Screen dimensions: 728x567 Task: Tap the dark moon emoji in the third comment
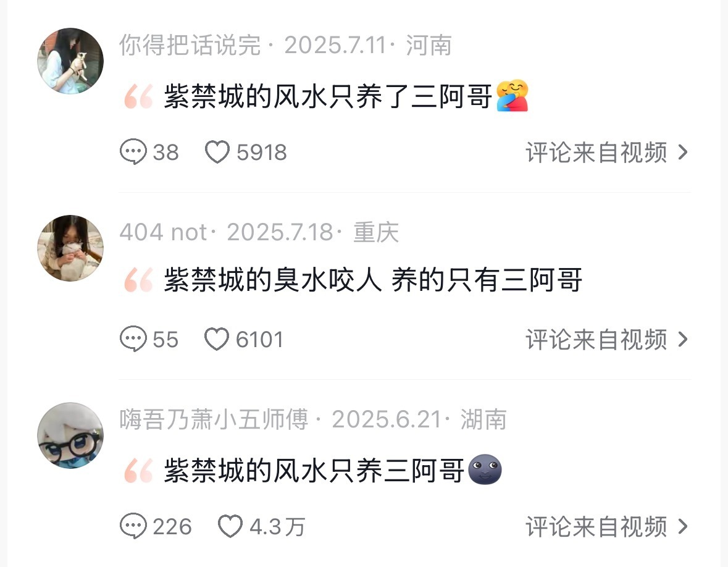pos(485,469)
